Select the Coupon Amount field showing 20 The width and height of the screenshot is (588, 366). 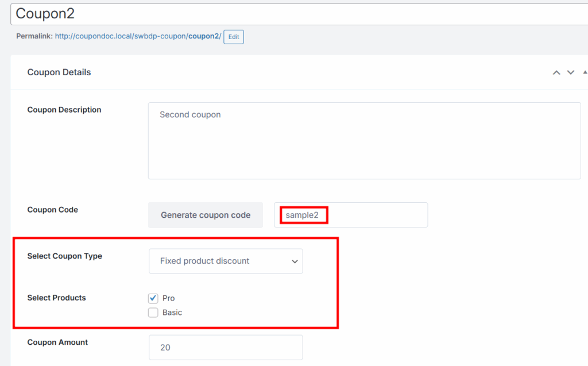click(226, 348)
